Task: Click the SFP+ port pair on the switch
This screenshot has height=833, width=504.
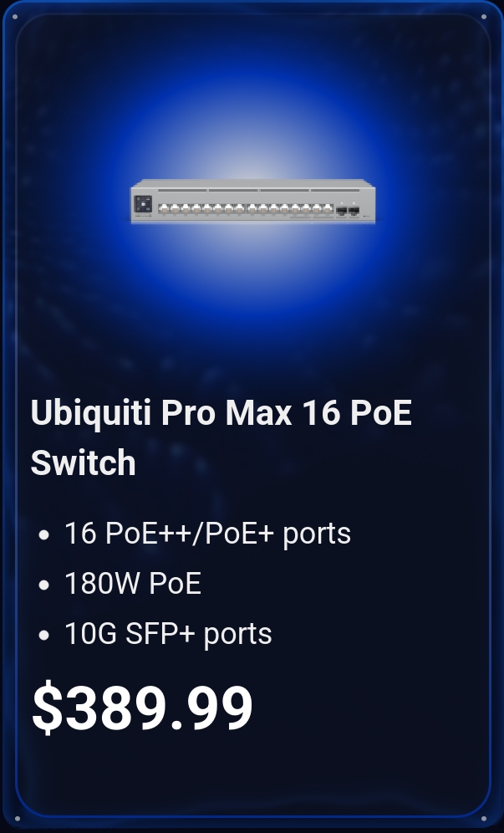Action: (348, 211)
